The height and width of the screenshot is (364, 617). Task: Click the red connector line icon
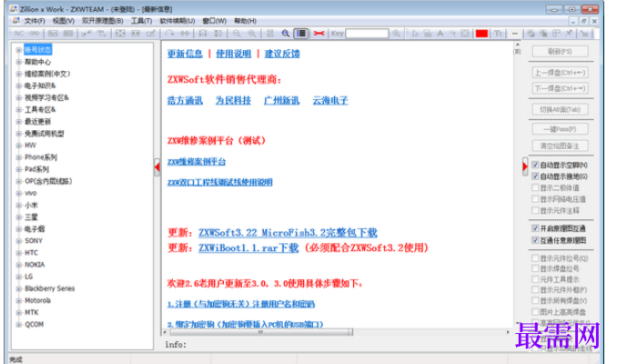pyautogui.click(x=319, y=34)
